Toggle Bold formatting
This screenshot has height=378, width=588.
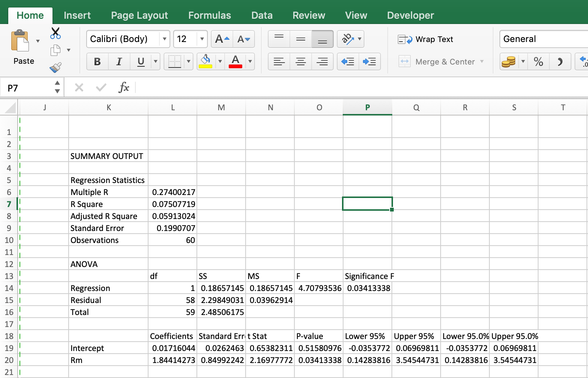97,61
